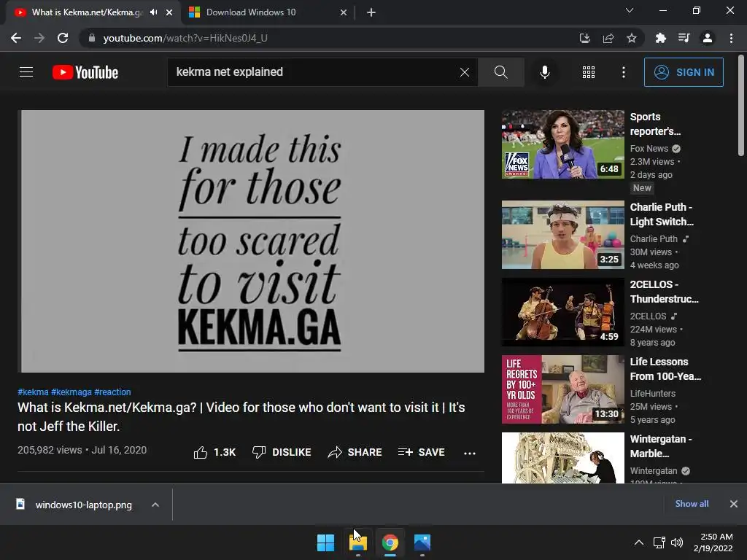
Task: Click the 2CELLOS - Thunderstruck title
Action: pos(664,292)
